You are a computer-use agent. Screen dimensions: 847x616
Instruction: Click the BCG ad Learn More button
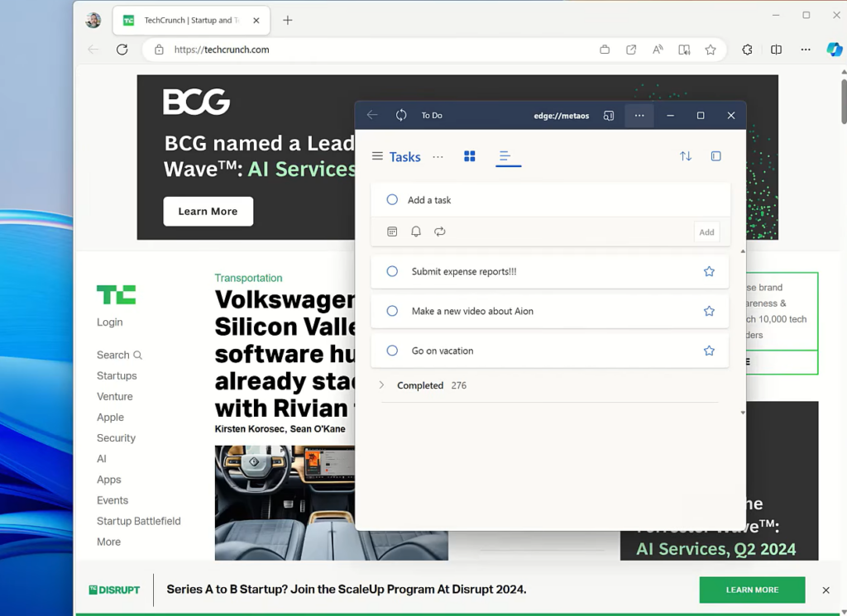coord(208,211)
